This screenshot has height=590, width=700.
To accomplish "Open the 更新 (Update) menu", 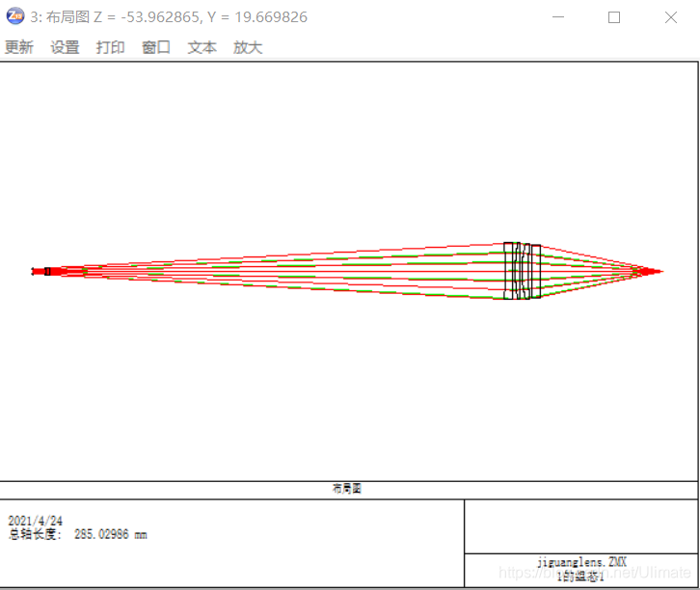I will click(19, 47).
